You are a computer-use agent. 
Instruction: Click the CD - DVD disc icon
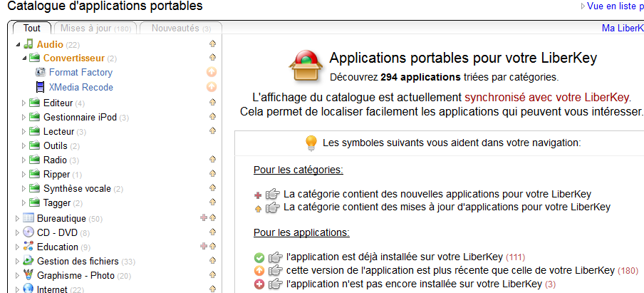pos(28,232)
